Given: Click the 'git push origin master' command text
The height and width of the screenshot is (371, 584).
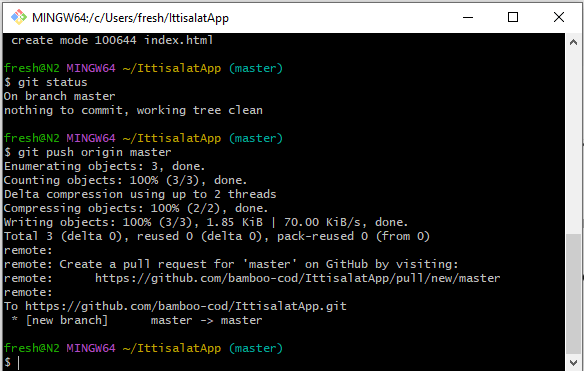Looking at the screenshot, I should [x=95, y=152].
